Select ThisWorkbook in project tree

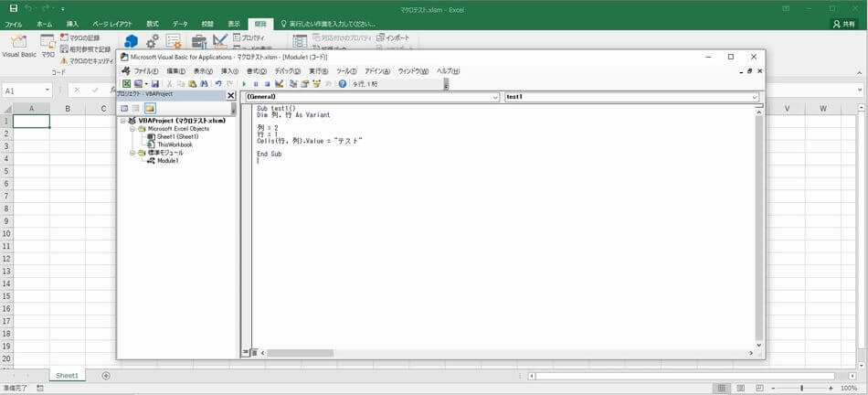pos(169,144)
